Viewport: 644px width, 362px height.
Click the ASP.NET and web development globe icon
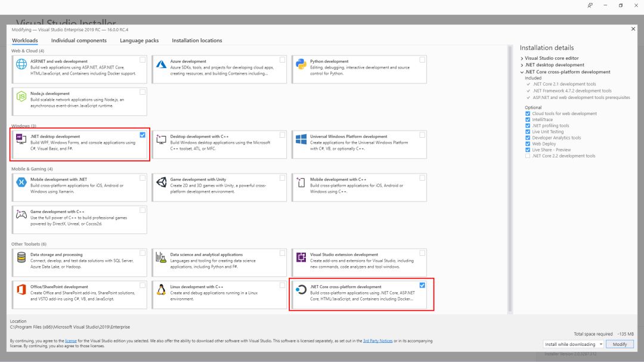(21, 64)
